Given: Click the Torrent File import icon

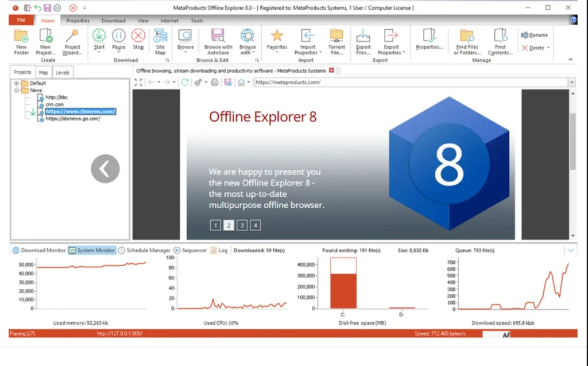Looking at the screenshot, I should [x=336, y=40].
